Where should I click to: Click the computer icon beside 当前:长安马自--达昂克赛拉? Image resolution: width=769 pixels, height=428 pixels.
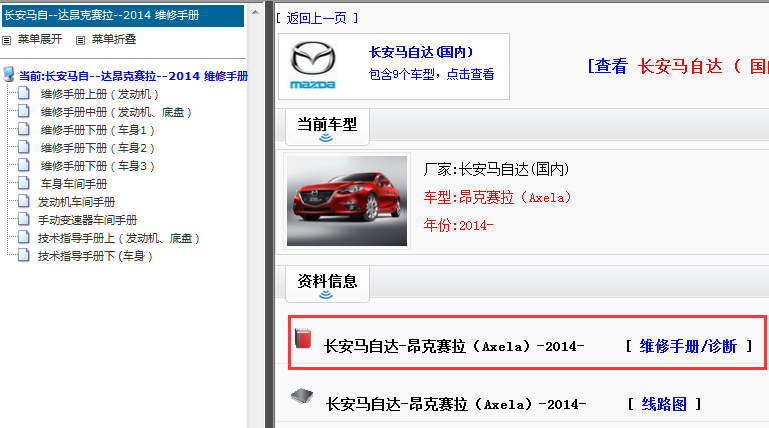click(x=8, y=75)
